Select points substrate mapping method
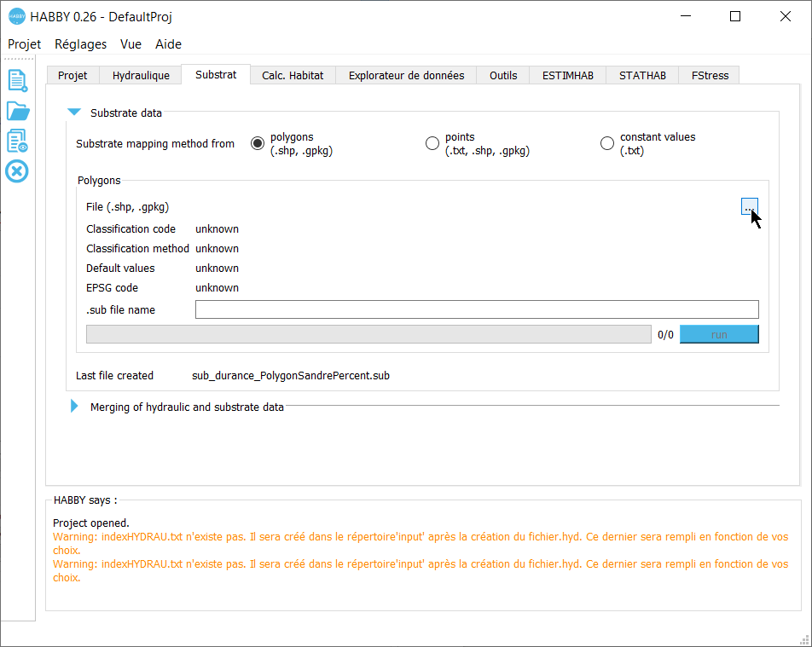 pyautogui.click(x=432, y=143)
